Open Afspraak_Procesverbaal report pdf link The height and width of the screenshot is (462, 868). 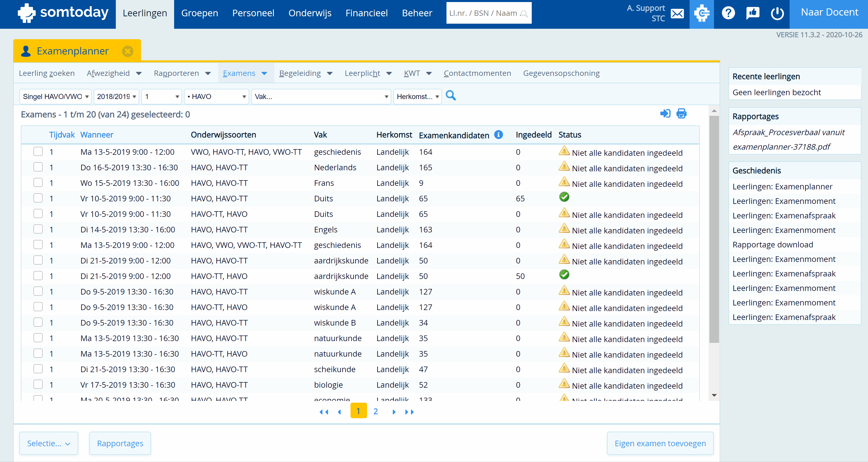point(789,139)
